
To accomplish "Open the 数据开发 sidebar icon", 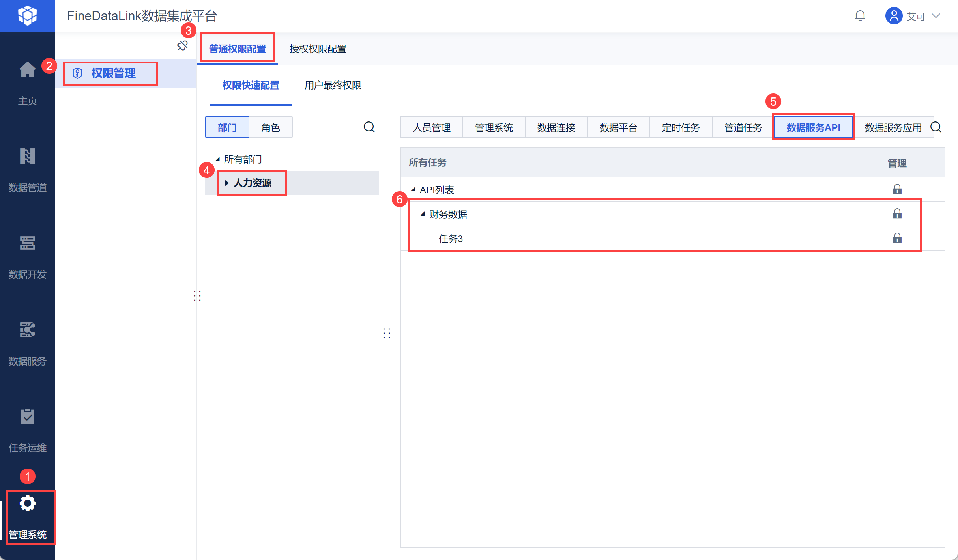I will (27, 243).
